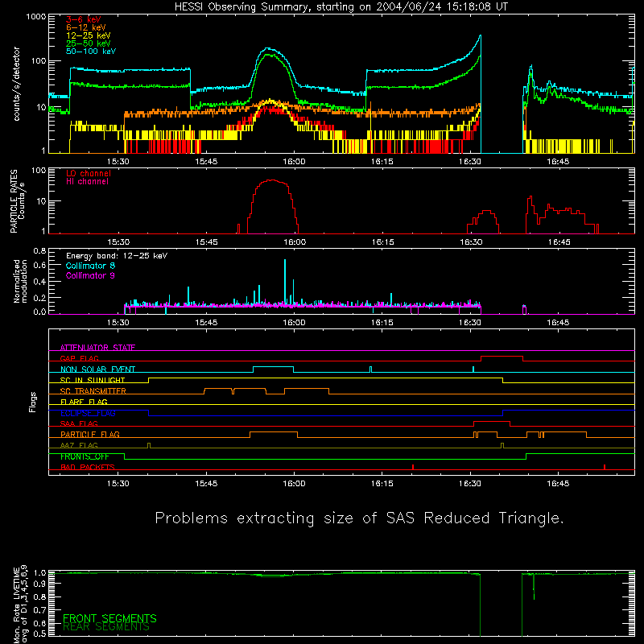This screenshot has width=644, height=644.
Task: Select the 3-6 keV legend label
Action: 84,19
